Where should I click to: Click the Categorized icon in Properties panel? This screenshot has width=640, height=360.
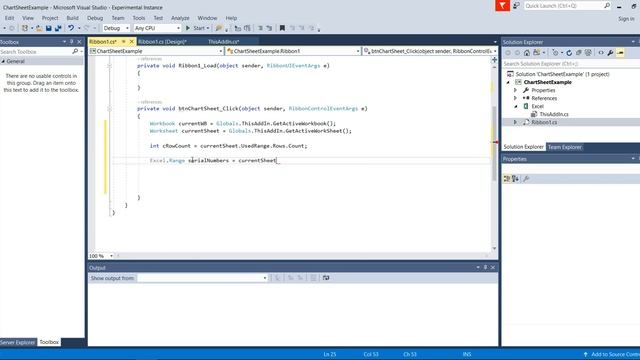point(507,179)
